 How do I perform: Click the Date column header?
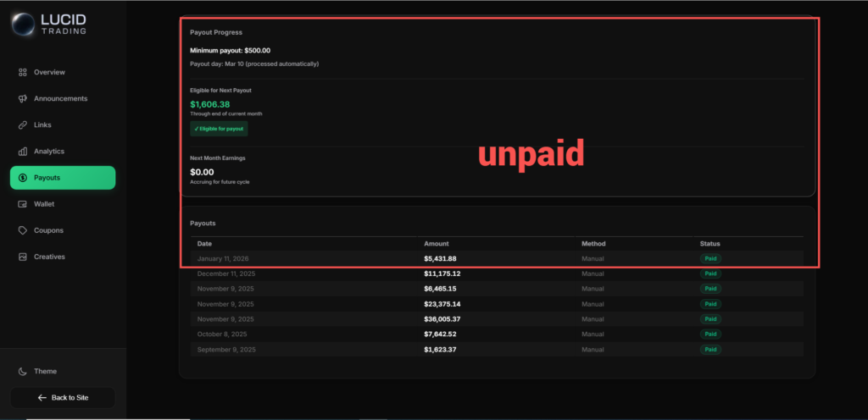click(x=204, y=244)
